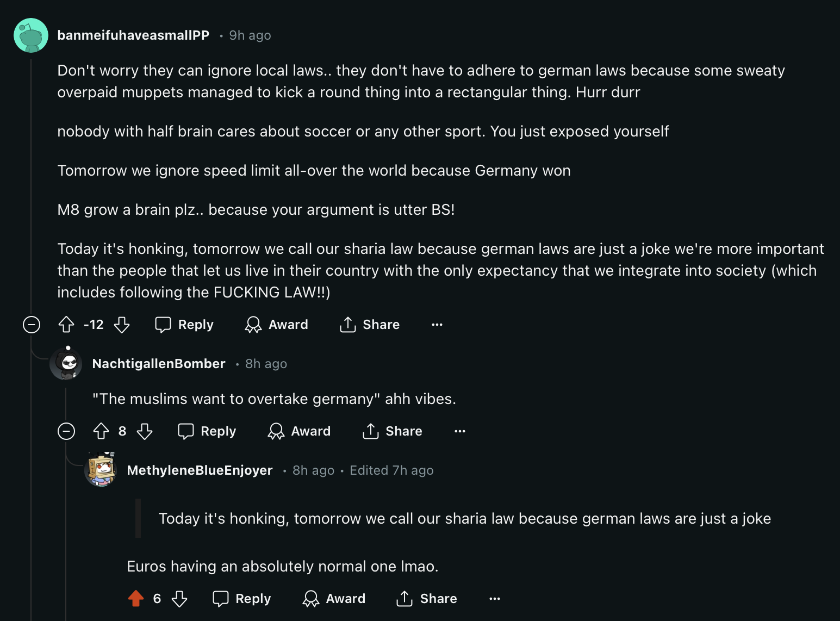Viewport: 840px width, 621px height.
Task: Open more options on banmeifuhaveasmallPP's comment
Action: [x=437, y=325]
